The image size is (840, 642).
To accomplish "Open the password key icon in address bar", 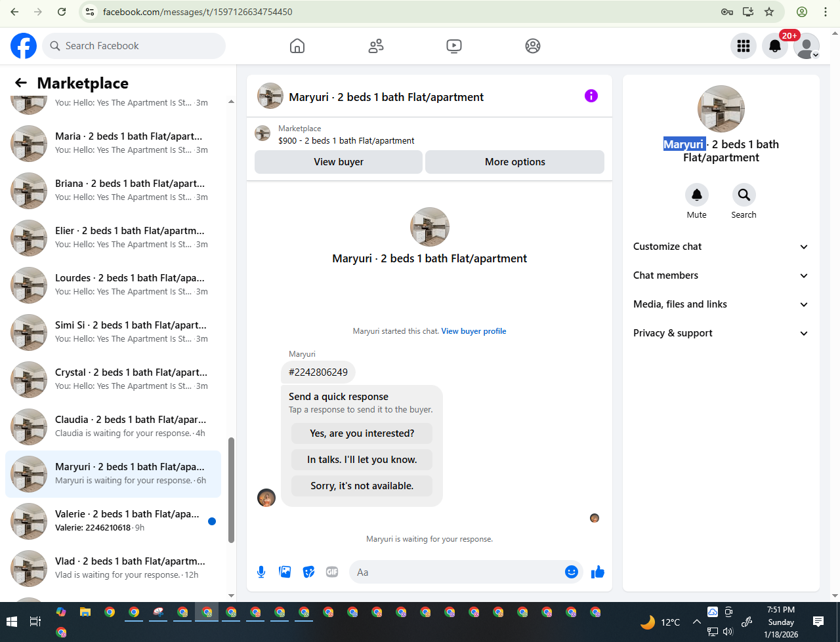I will pyautogui.click(x=727, y=12).
